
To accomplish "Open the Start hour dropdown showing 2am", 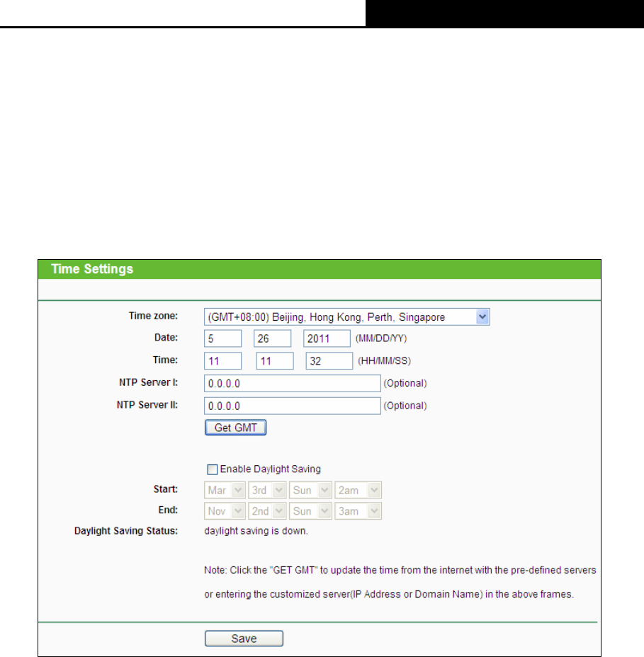I will 358,490.
